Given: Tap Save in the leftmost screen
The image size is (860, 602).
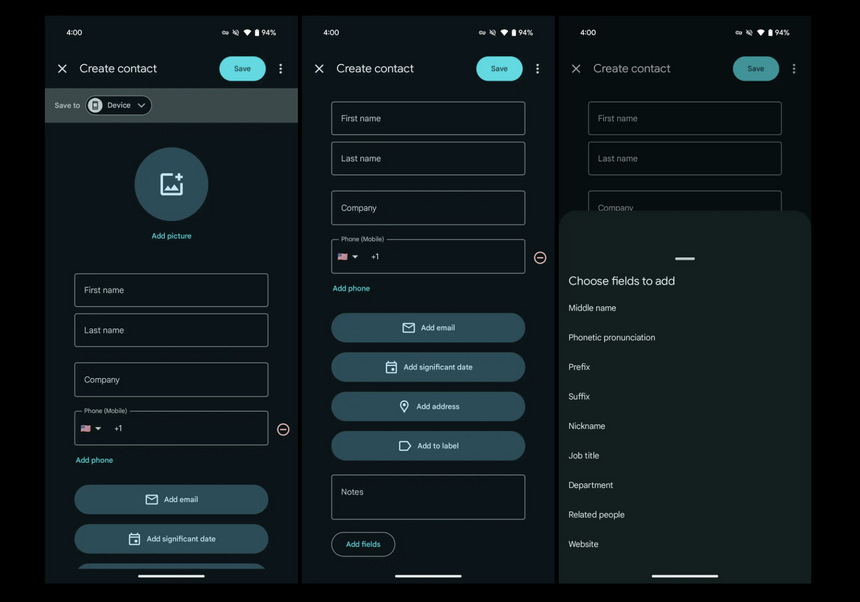Looking at the screenshot, I should [x=242, y=69].
